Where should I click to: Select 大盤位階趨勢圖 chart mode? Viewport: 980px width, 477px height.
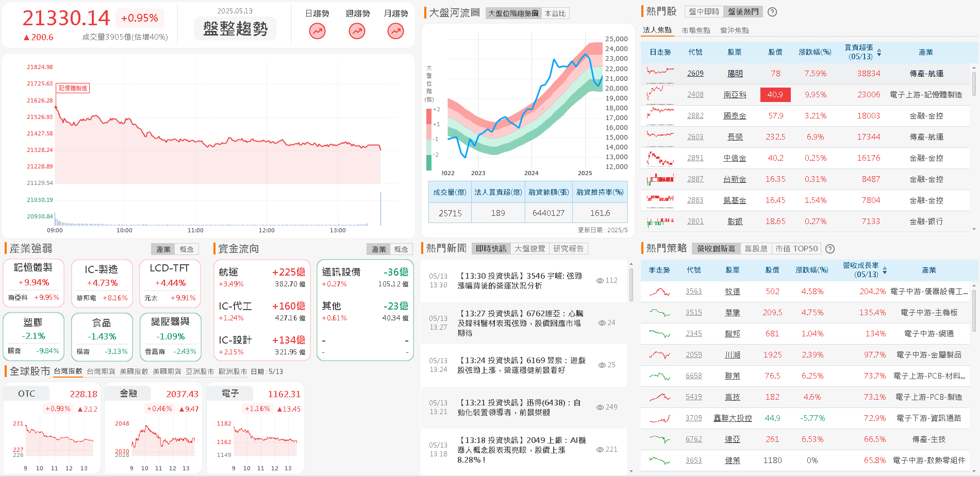click(x=513, y=13)
